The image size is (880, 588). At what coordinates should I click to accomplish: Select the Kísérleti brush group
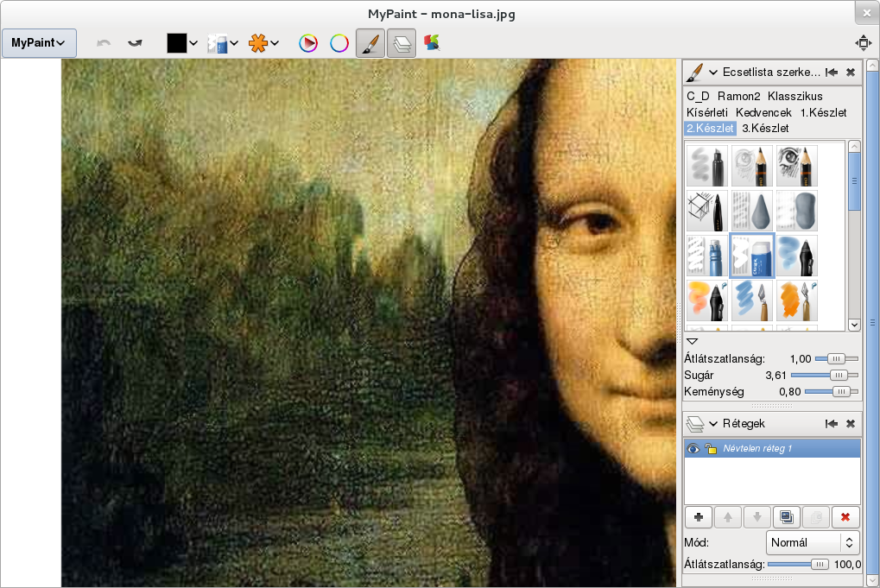pos(706,113)
